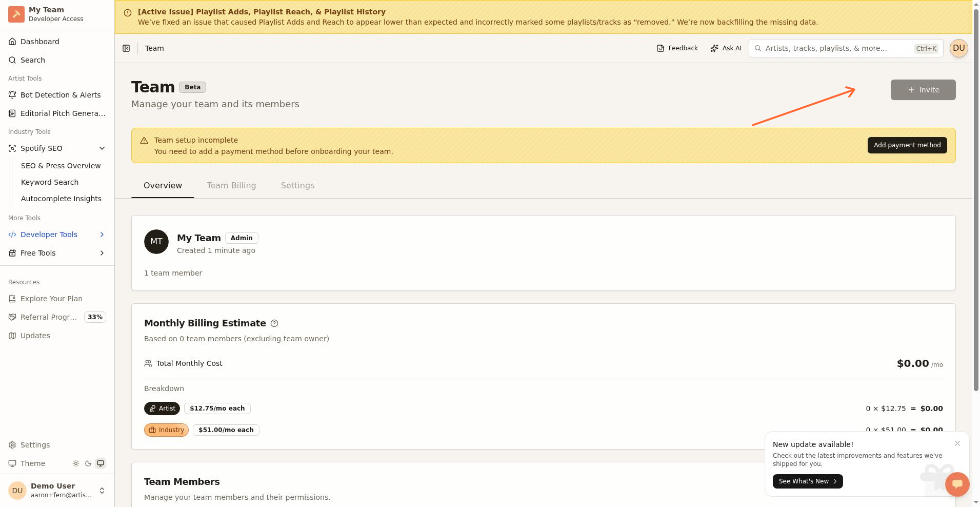Click the page vertical scrollbar
980x507 pixels.
pyautogui.click(x=976, y=200)
